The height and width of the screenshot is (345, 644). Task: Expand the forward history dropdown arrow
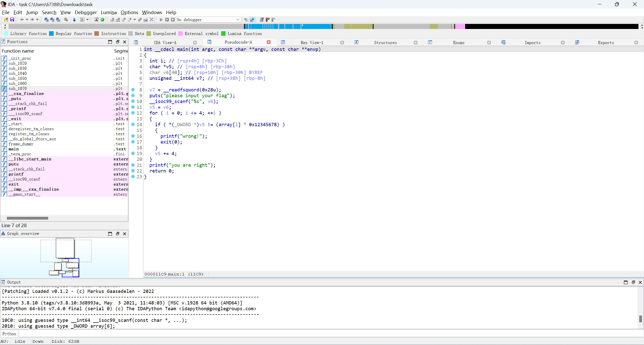click(x=37, y=20)
